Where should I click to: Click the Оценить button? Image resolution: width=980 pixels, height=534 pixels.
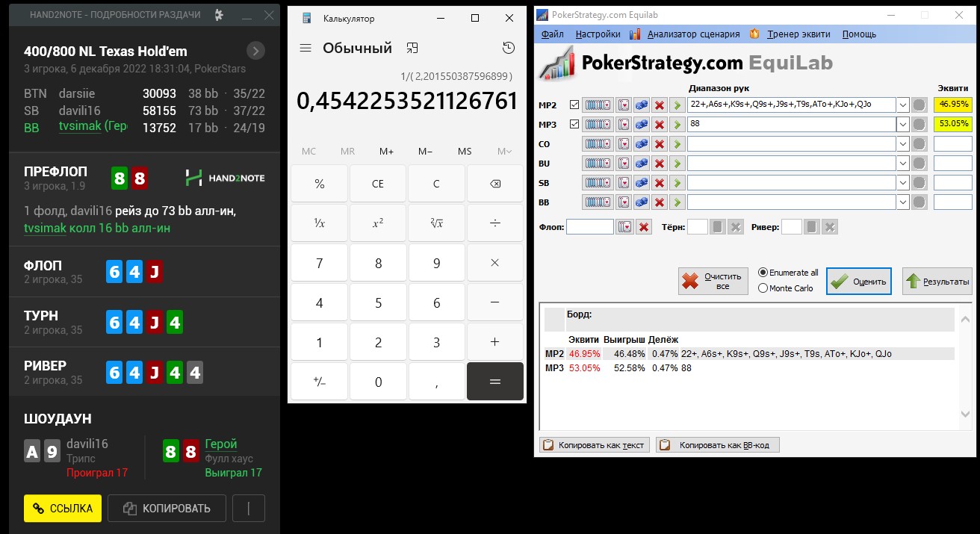point(859,281)
